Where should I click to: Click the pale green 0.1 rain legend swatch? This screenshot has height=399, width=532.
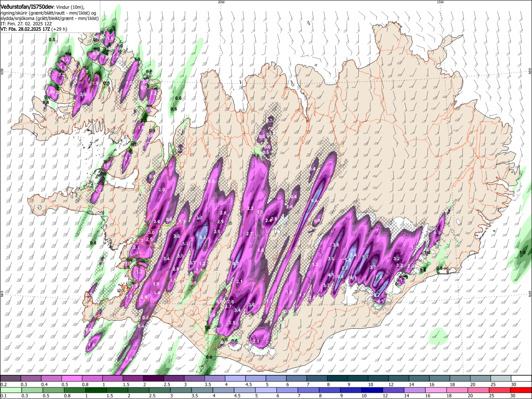pyautogui.click(x=10, y=390)
